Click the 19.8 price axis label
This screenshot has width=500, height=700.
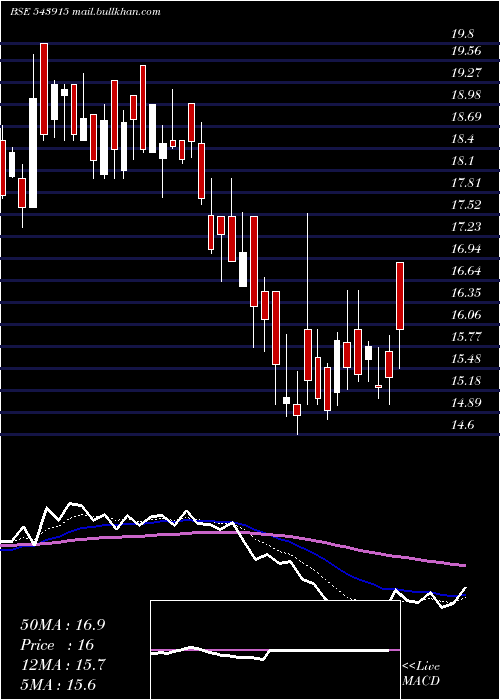pyautogui.click(x=463, y=34)
